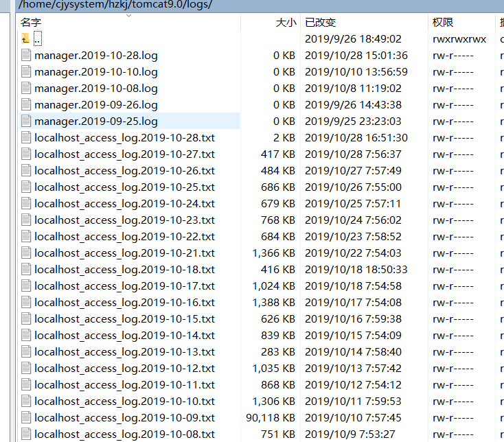This screenshot has height=442, width=504.
Task: Select the manager.2019-10-08.log file name
Action: point(96,89)
